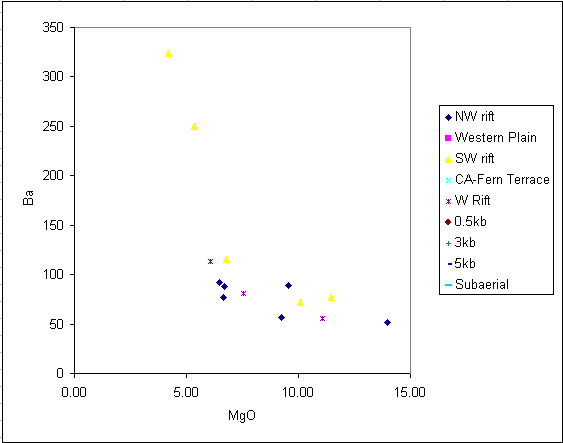The height and width of the screenshot is (443, 563).
Task: Click the 350 y-axis tick label
Action: [53, 27]
